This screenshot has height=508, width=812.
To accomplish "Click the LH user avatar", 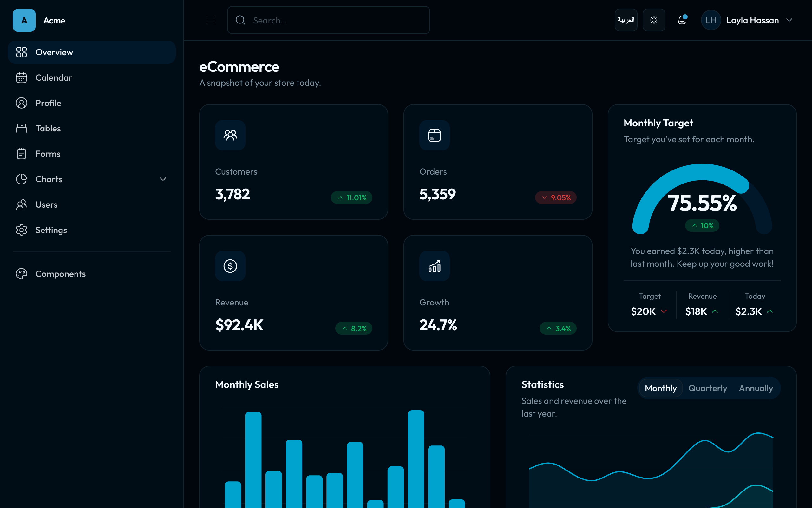I will point(711,20).
